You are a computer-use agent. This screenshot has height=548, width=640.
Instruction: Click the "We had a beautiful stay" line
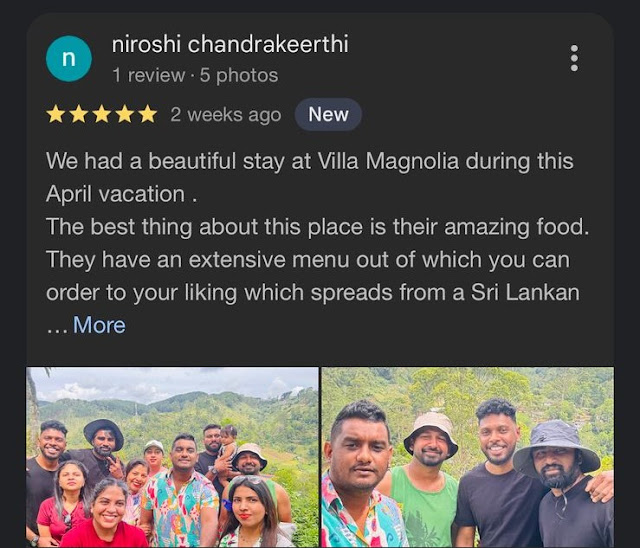click(310, 161)
